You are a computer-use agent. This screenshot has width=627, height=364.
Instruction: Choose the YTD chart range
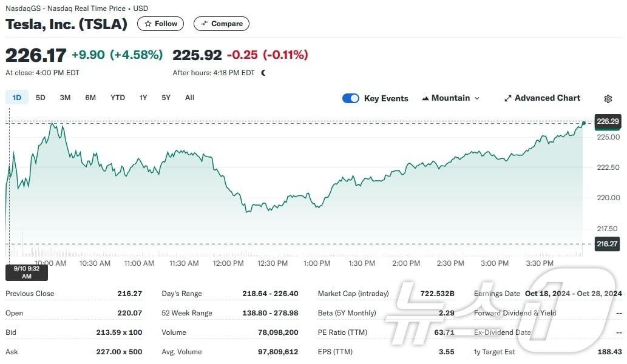(x=117, y=98)
